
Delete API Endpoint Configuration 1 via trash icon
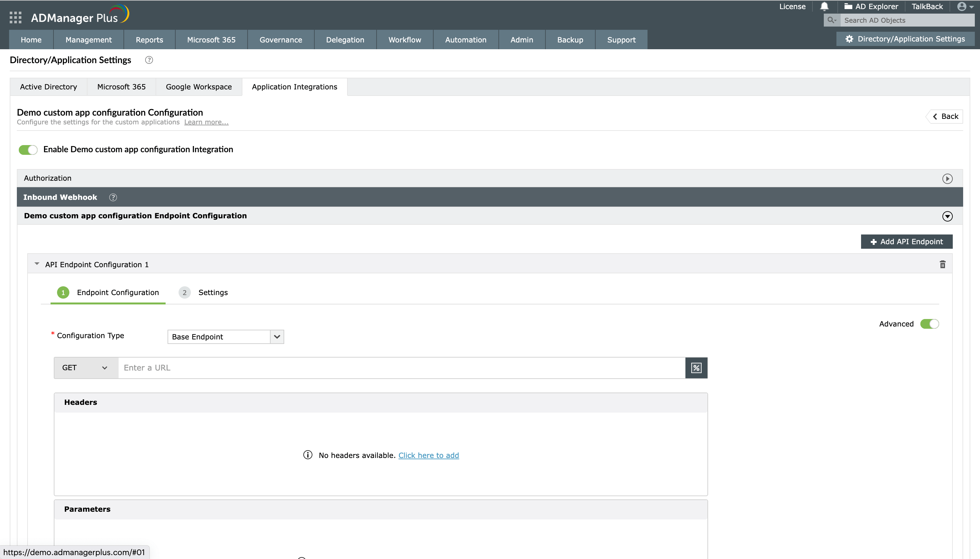[x=943, y=264]
